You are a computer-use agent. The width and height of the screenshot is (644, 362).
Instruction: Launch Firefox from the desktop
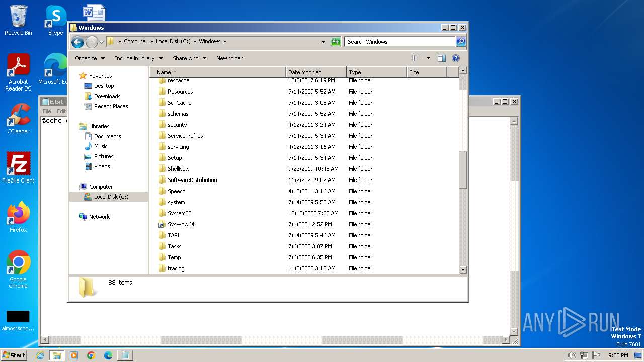pos(18,217)
